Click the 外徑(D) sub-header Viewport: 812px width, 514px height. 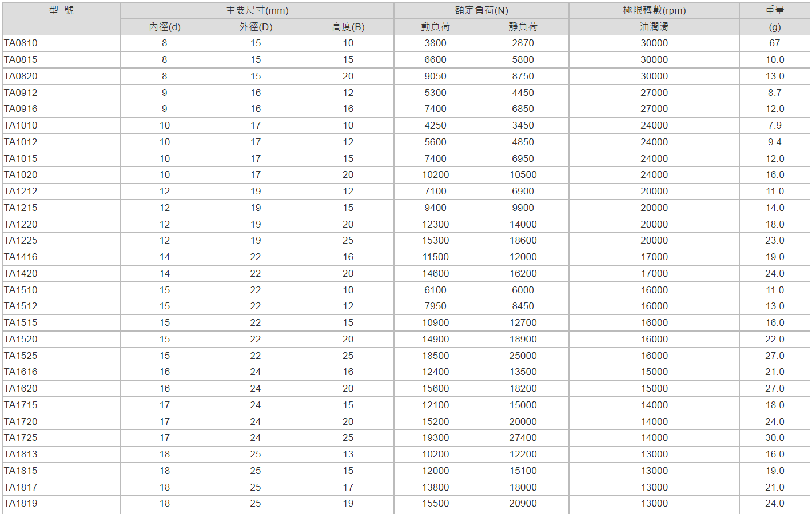[x=256, y=27]
